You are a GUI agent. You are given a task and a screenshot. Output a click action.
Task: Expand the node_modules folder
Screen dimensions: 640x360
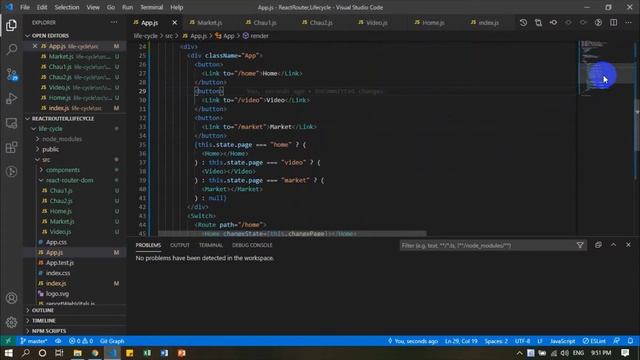coord(62,139)
